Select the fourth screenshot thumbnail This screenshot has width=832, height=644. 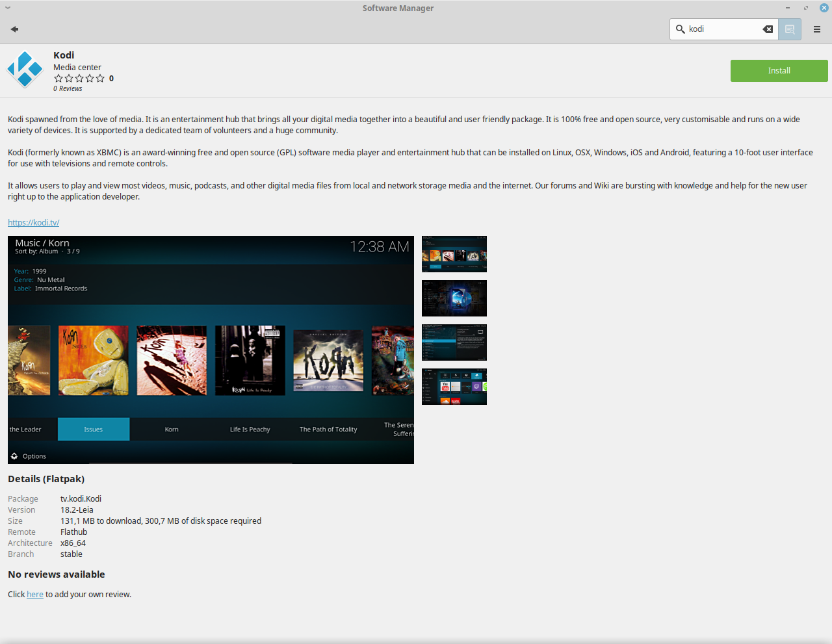point(454,387)
